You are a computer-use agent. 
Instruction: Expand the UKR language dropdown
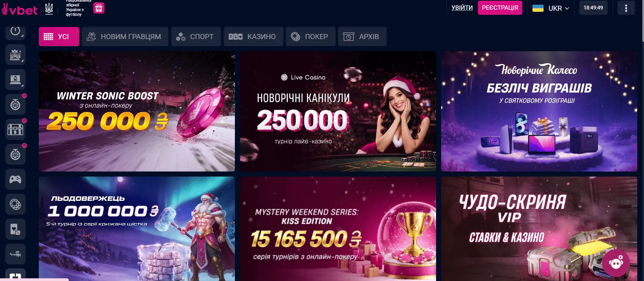(551, 8)
